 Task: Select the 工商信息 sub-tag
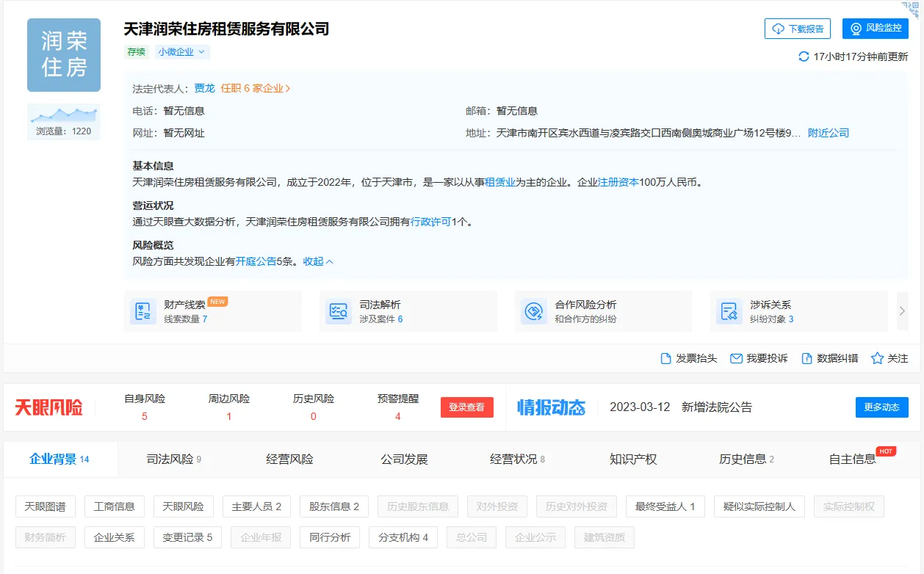pos(115,506)
